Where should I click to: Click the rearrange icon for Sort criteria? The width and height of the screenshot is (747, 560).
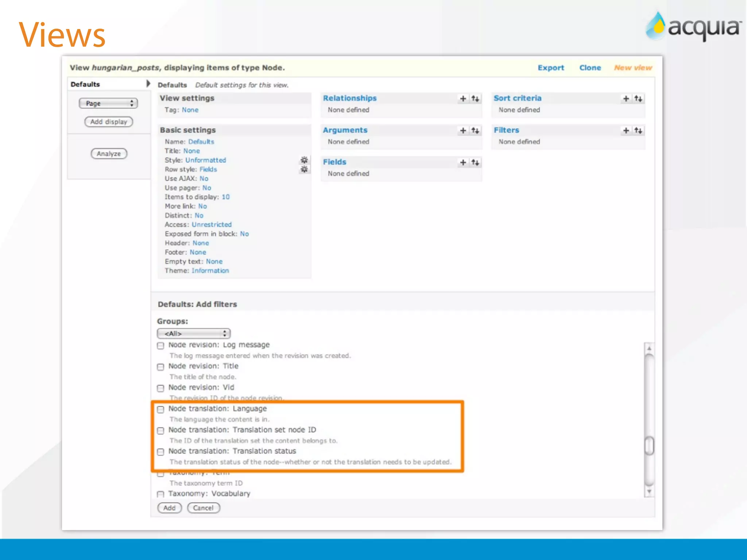point(638,98)
